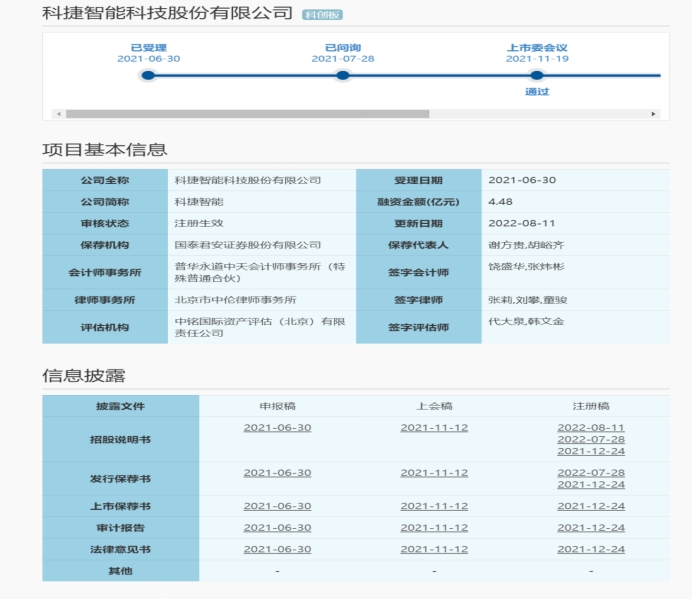The image size is (692, 600).
Task: Click the 上会稿 column header
Action: (434, 406)
